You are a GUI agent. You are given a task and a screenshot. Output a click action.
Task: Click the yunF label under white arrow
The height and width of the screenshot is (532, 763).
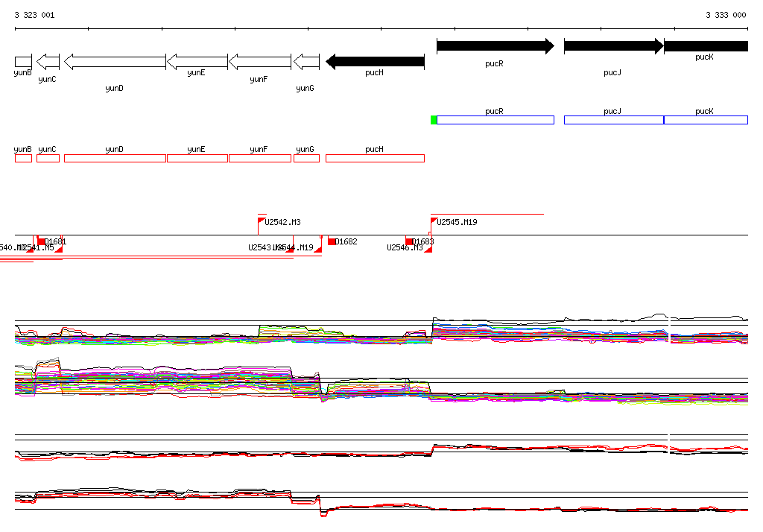[x=259, y=79]
